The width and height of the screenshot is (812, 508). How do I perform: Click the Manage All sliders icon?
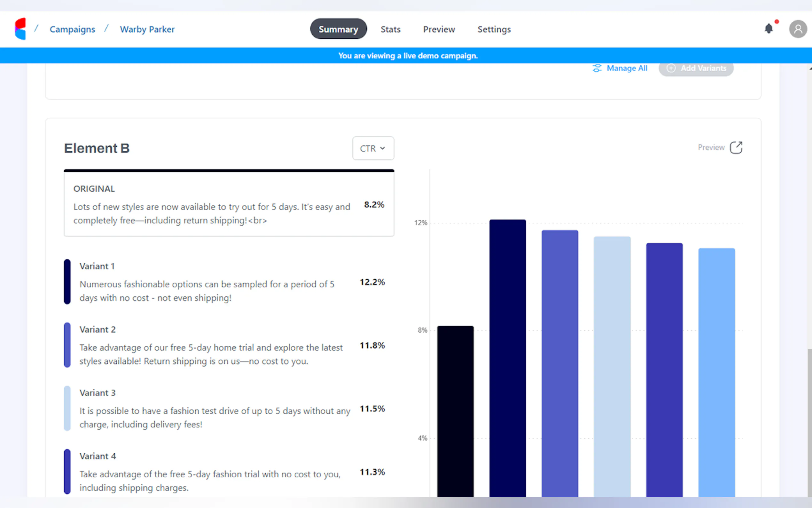pyautogui.click(x=597, y=68)
